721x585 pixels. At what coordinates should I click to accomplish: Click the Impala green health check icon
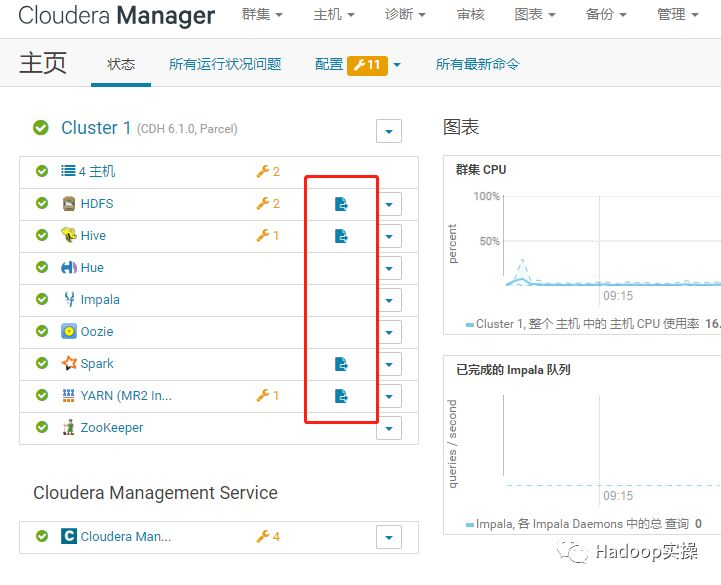click(x=42, y=299)
